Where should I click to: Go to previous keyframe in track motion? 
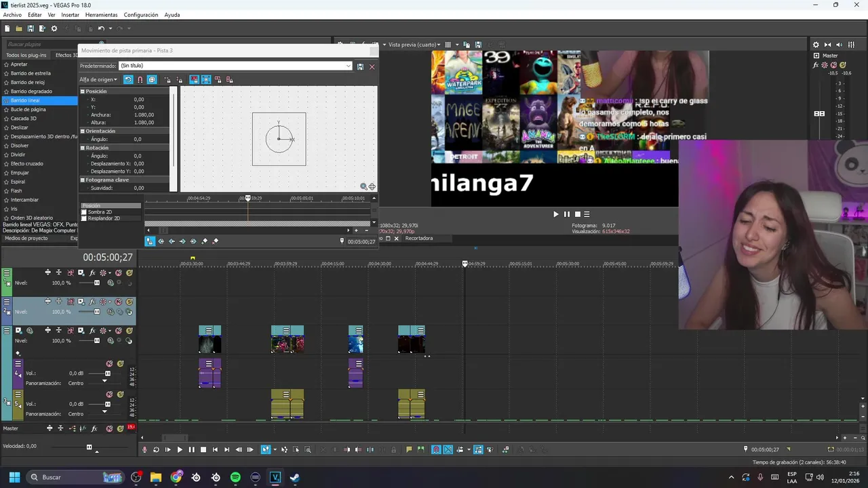[x=172, y=241]
